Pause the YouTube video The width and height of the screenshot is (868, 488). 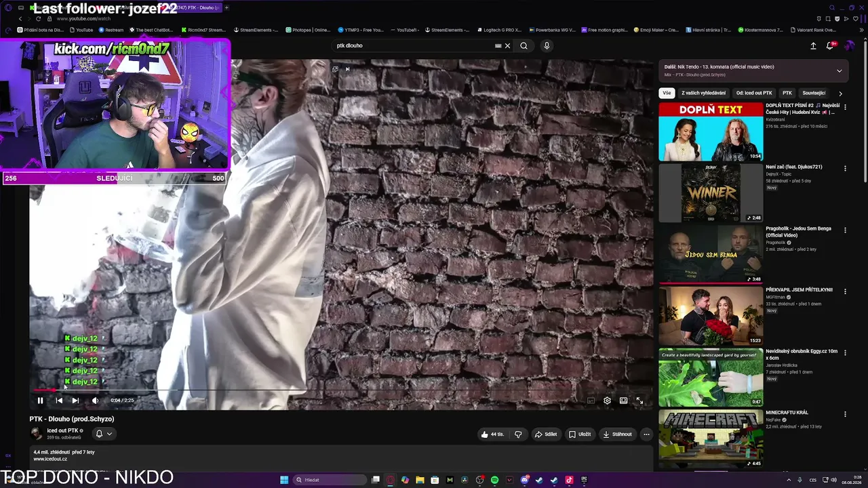pos(40,401)
